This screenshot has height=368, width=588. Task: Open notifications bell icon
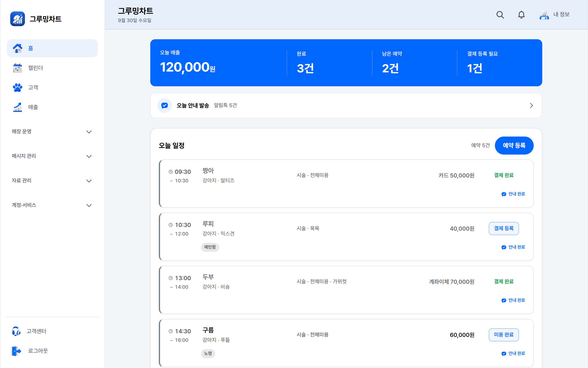tap(521, 15)
